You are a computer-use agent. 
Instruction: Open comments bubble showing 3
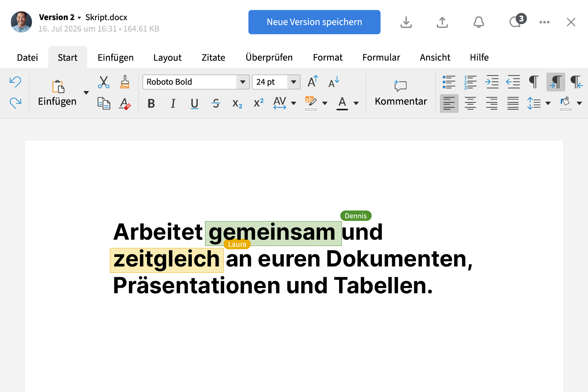[516, 22]
